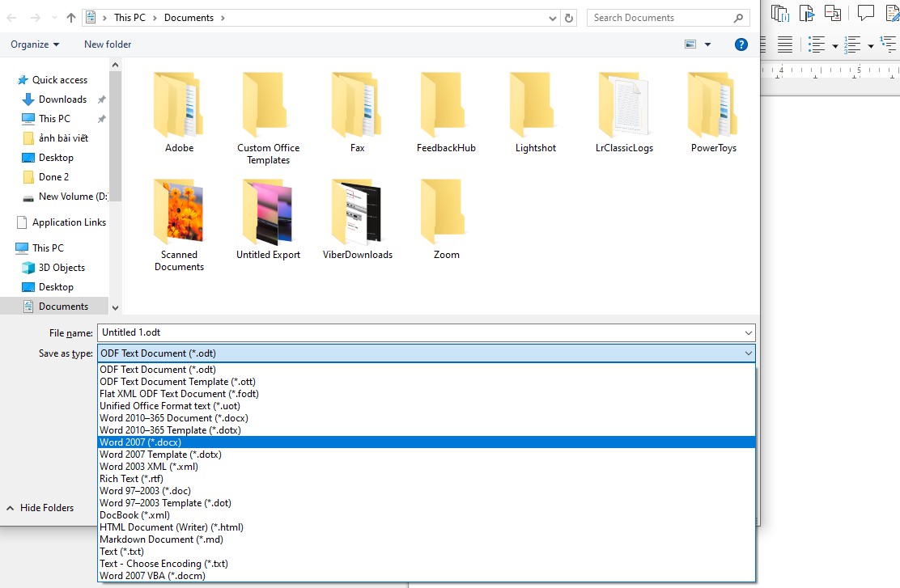Image resolution: width=900 pixels, height=588 pixels.
Task: Select the FeedbackHub folder
Action: point(446,112)
